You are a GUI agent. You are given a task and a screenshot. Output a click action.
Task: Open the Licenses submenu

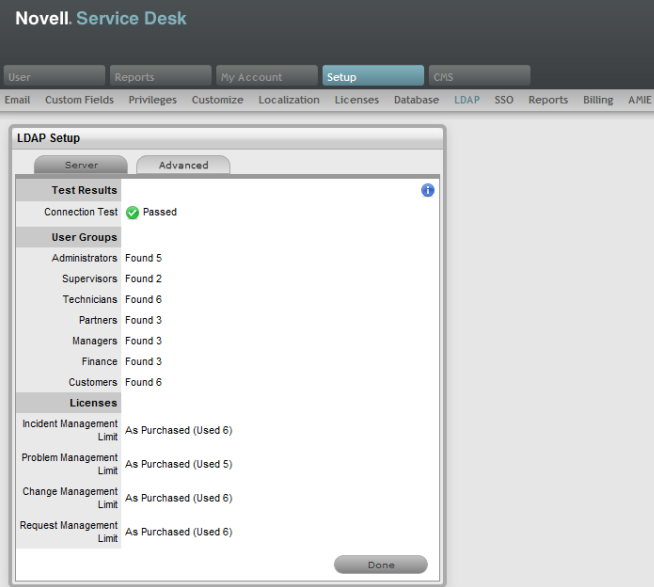(x=357, y=100)
